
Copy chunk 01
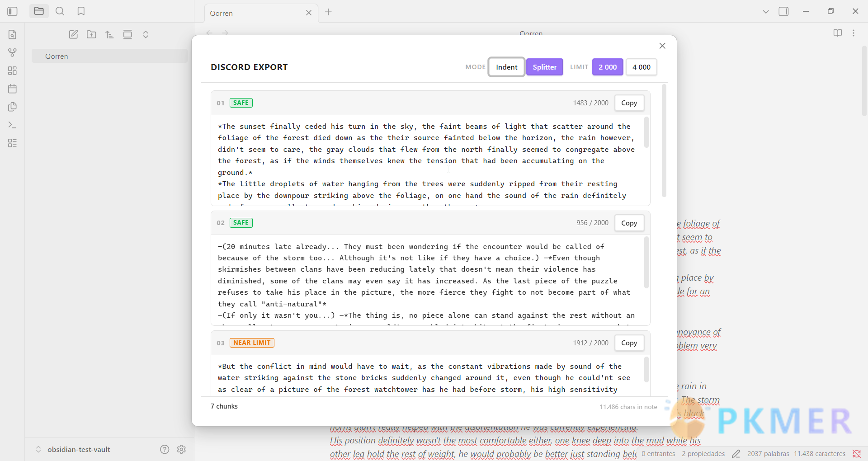(x=629, y=103)
